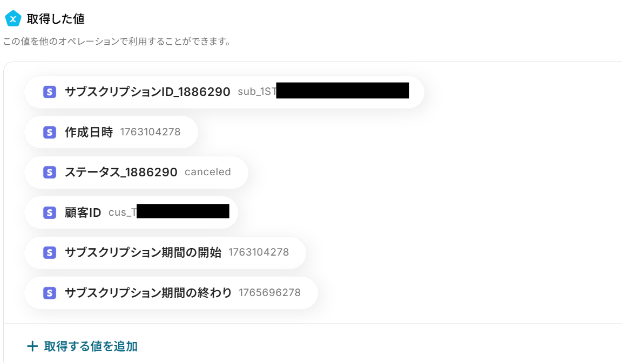622x364 pixels.
Task: Click the Stripe icon beside ステータス_1886290
Action: pyautogui.click(x=50, y=173)
